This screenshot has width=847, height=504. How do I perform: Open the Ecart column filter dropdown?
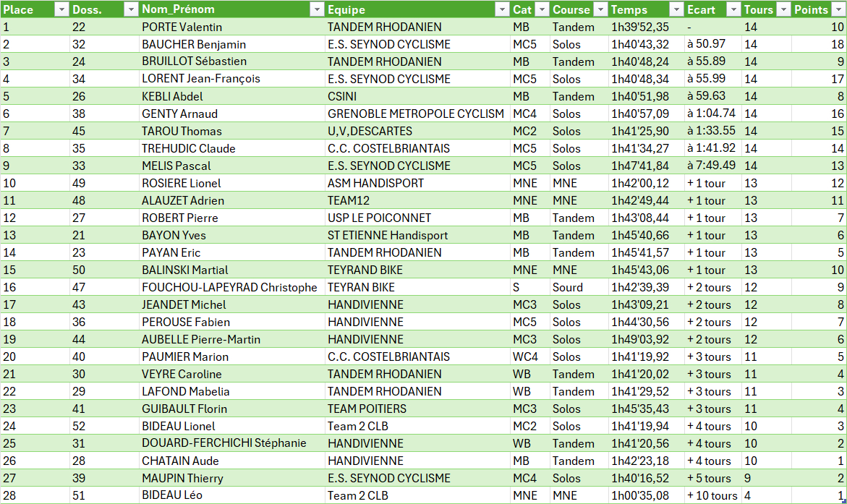[733, 9]
